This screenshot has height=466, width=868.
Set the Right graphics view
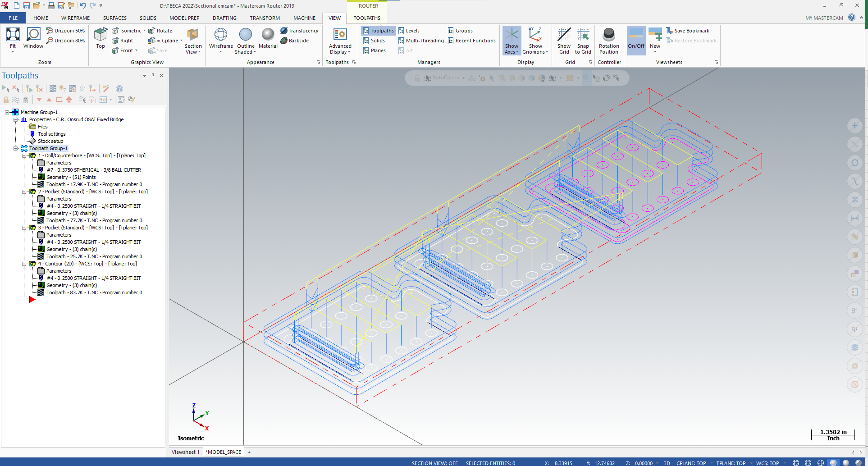pos(123,41)
